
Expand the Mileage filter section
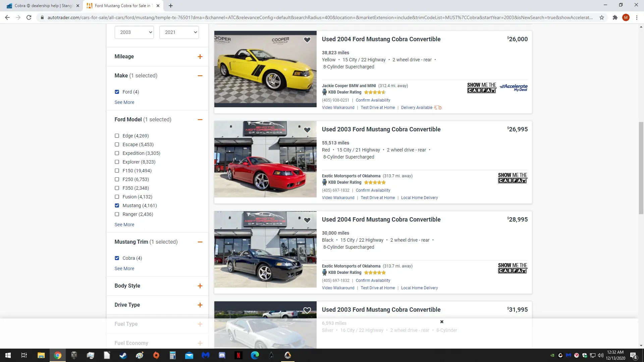200,57
